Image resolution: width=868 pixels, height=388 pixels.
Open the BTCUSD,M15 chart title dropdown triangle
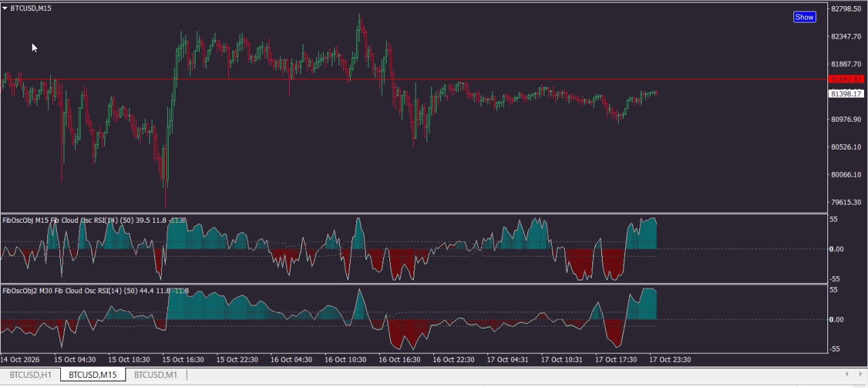(5, 8)
